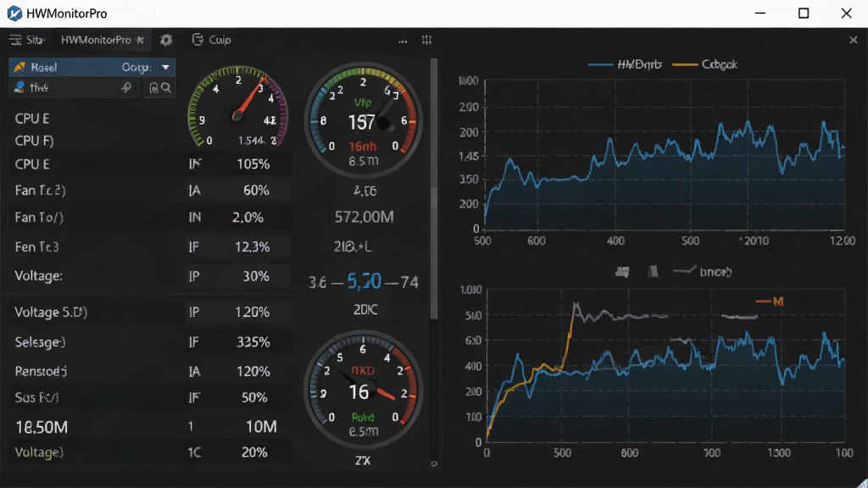The image size is (868, 488).
Task: Click the gray icon just left of the bnoeb line
Action: (x=654, y=272)
